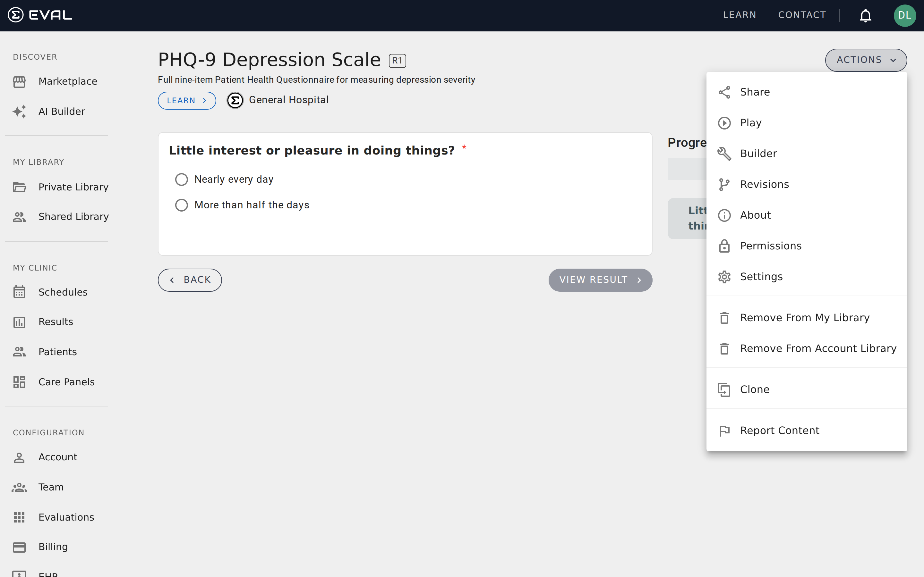924x577 pixels.
Task: Click the Progress bar area
Action: [x=687, y=169]
